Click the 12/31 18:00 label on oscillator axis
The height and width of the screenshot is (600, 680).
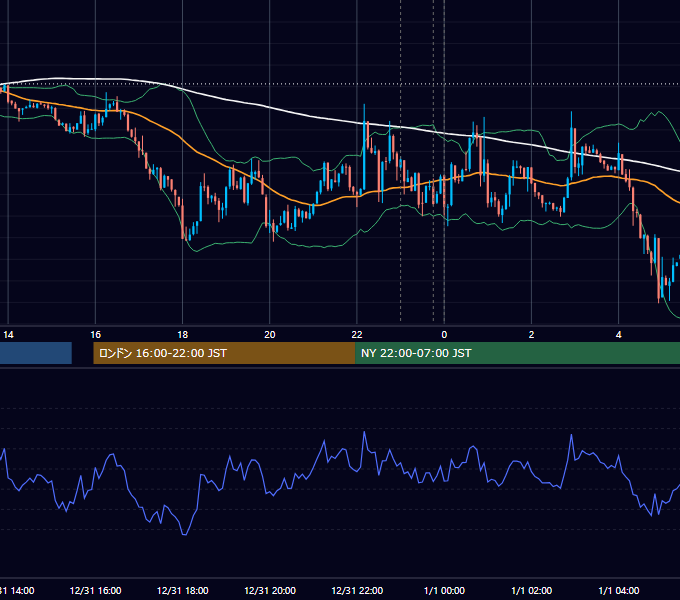183,591
